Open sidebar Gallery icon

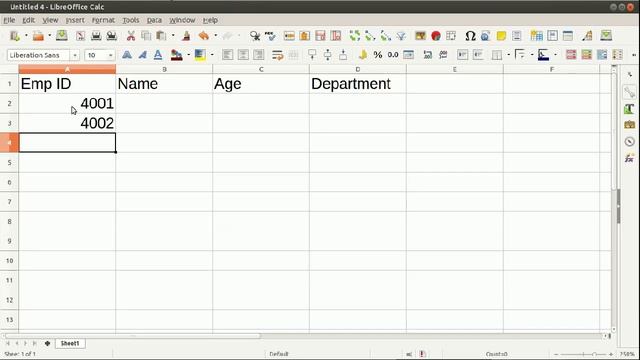(x=629, y=125)
